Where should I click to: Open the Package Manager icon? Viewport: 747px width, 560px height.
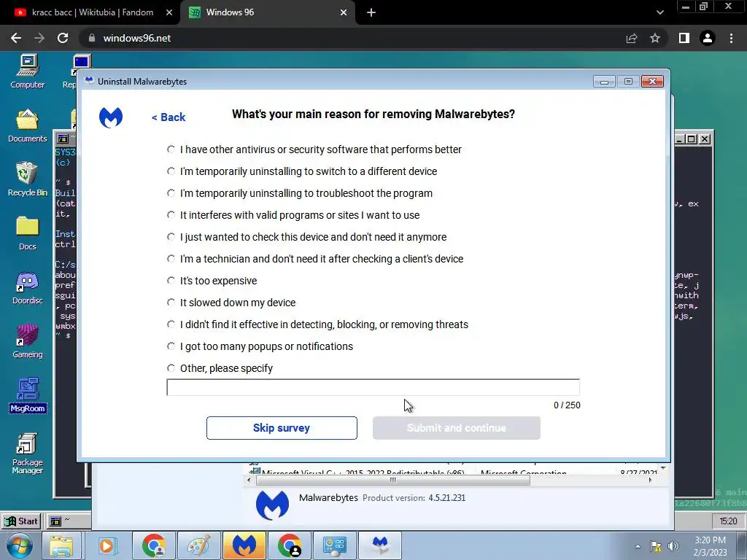tap(28, 453)
